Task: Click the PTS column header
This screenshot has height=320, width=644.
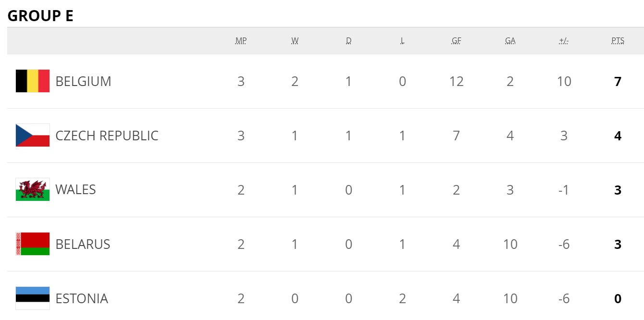Action: 618,41
